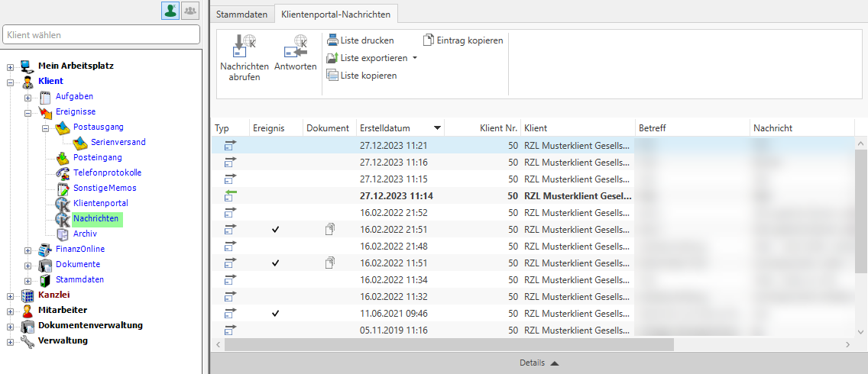Open Posteingang in the navigation tree
868x374 pixels.
coord(97,157)
